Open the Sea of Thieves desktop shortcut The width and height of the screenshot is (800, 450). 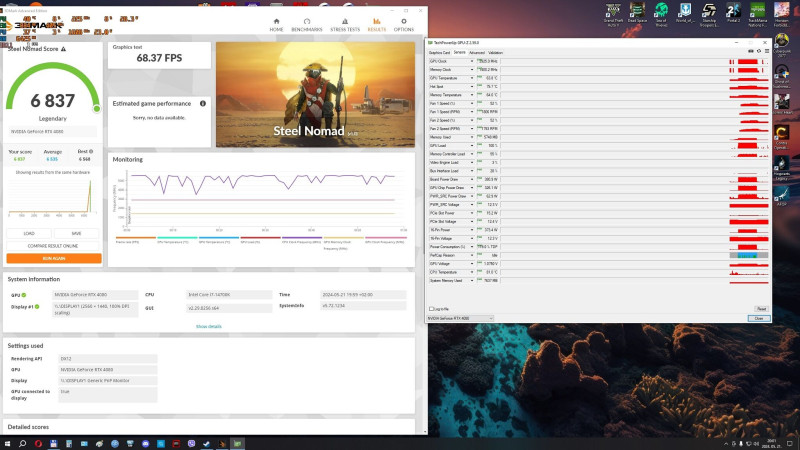tap(661, 14)
